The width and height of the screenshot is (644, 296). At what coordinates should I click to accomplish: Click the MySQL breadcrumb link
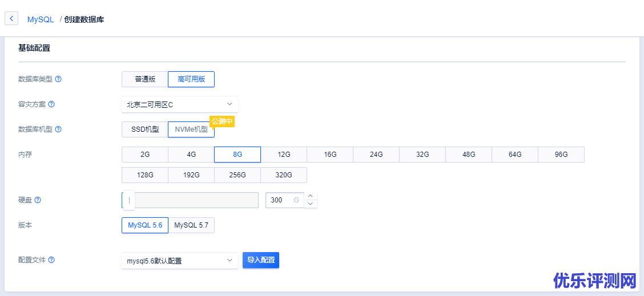(x=41, y=19)
